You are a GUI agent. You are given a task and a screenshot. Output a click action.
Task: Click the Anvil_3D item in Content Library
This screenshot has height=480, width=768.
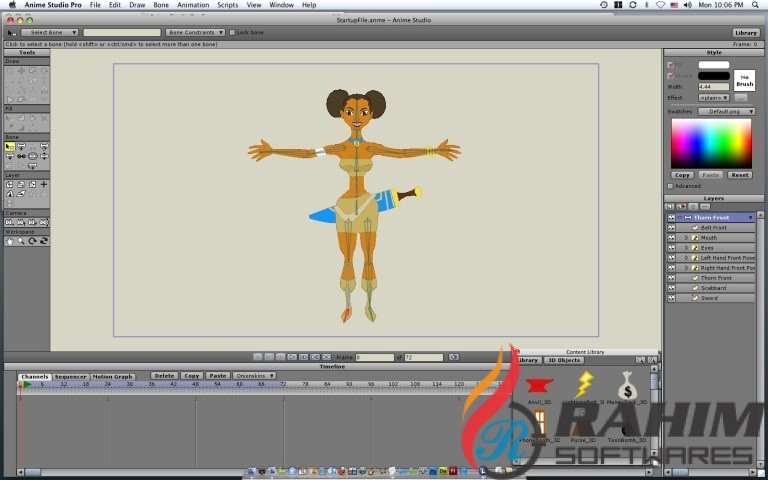(539, 388)
